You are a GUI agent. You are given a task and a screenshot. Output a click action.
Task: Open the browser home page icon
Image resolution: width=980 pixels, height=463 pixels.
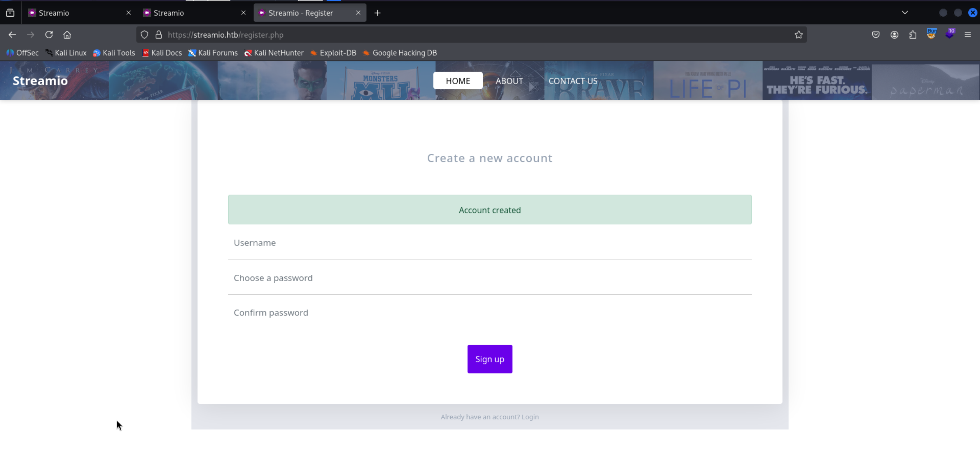(67, 35)
